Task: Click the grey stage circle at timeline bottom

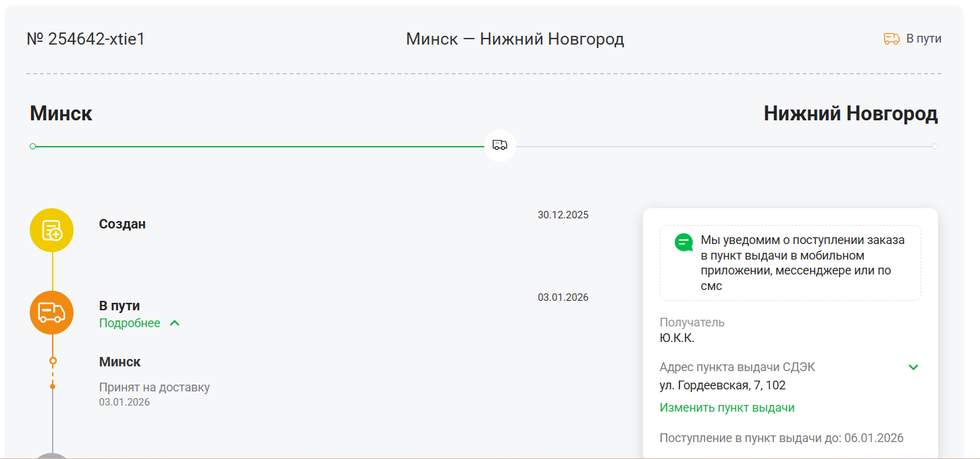Action: pos(51,456)
